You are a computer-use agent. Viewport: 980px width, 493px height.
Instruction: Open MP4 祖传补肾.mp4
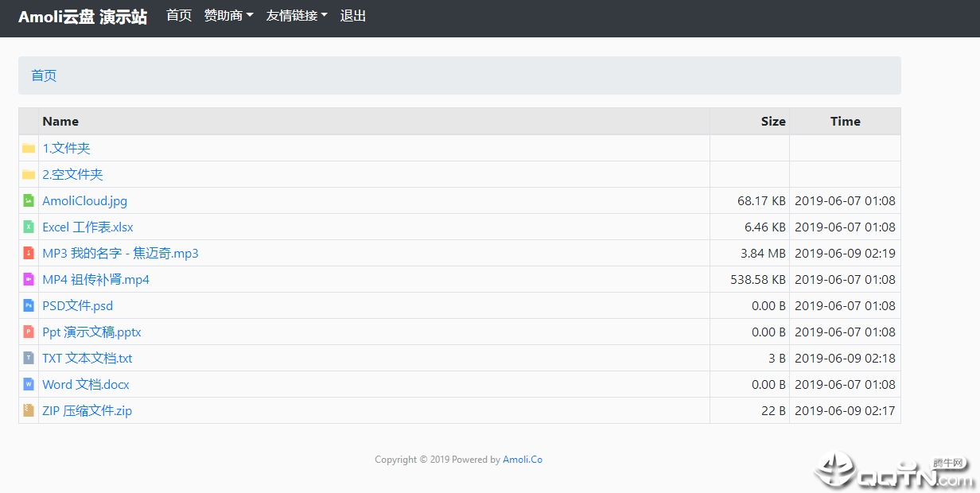(96, 279)
